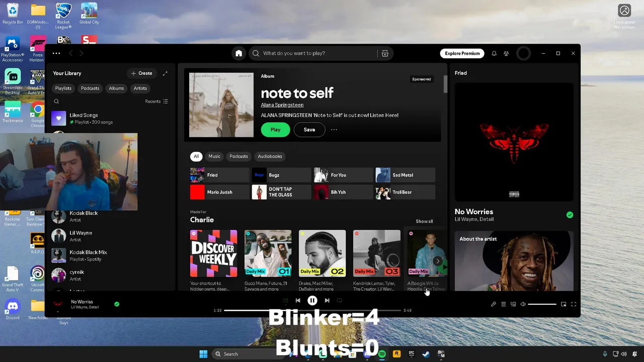This screenshot has width=644, height=362.
Task: Click Show all for Made For Charlie
Action: coord(424,221)
